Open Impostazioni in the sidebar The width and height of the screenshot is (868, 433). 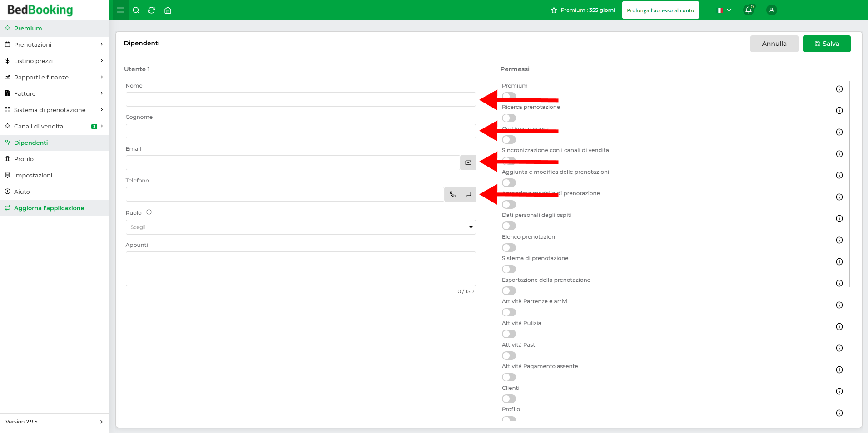point(55,175)
